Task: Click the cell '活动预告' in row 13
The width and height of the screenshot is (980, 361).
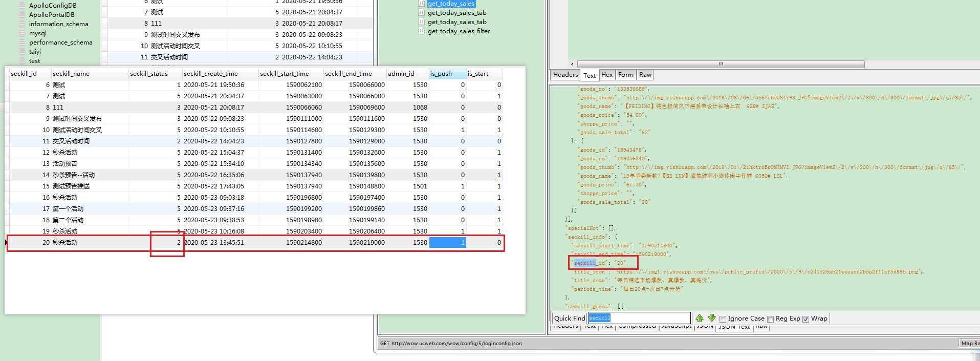Action: pos(90,164)
